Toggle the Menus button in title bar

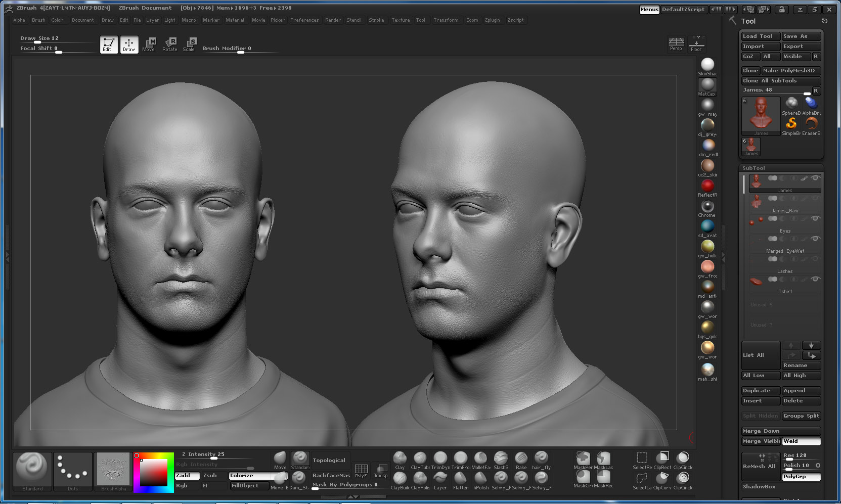(x=649, y=10)
